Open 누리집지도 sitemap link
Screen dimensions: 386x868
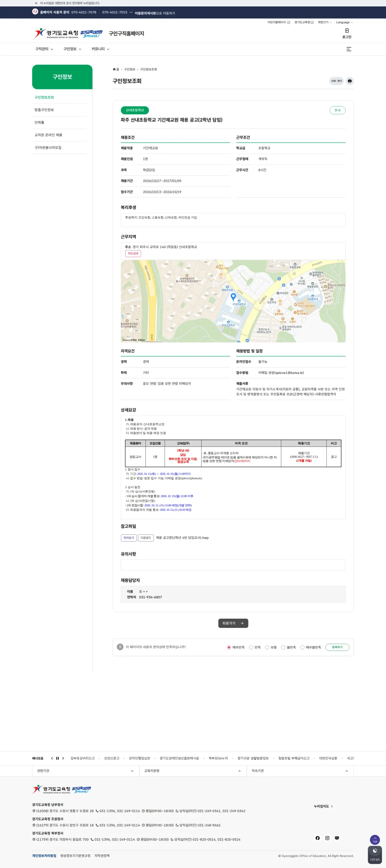point(323,806)
